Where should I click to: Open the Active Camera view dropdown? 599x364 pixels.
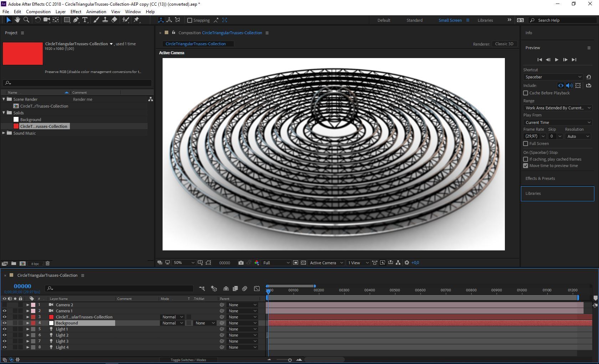coord(326,263)
